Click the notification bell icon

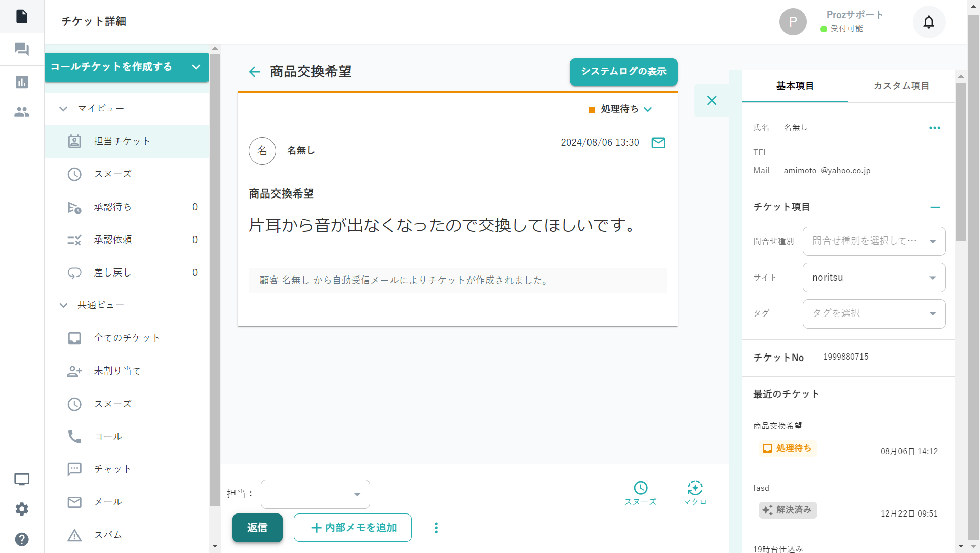point(928,22)
